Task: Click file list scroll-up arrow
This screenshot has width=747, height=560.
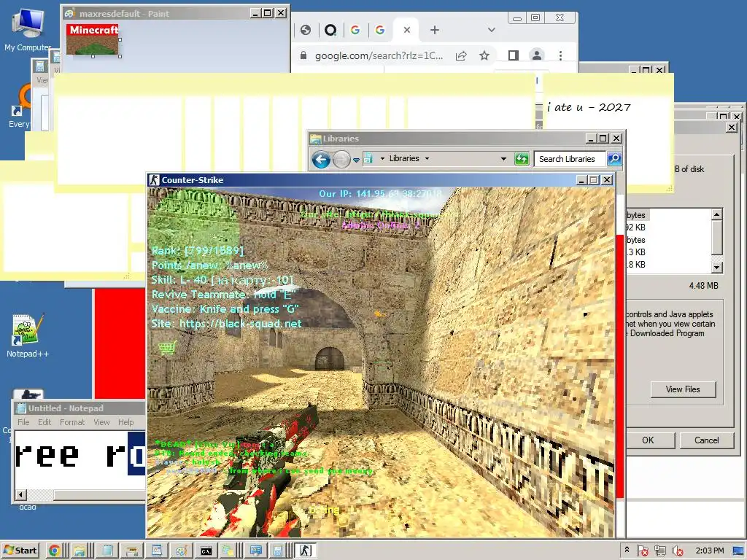Action: click(717, 214)
